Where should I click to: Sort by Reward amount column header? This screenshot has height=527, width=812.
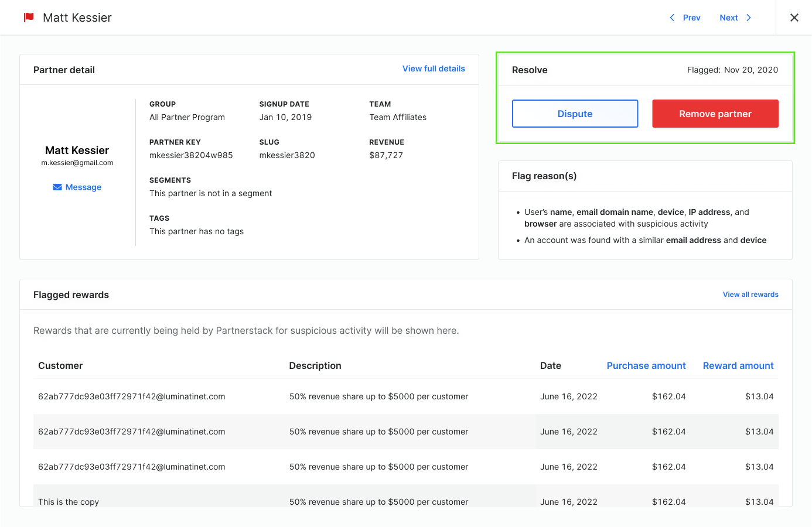pyautogui.click(x=738, y=365)
